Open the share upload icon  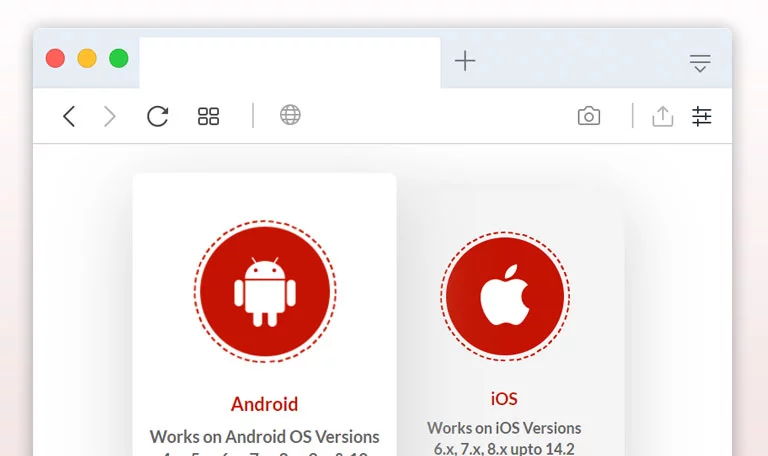(663, 117)
